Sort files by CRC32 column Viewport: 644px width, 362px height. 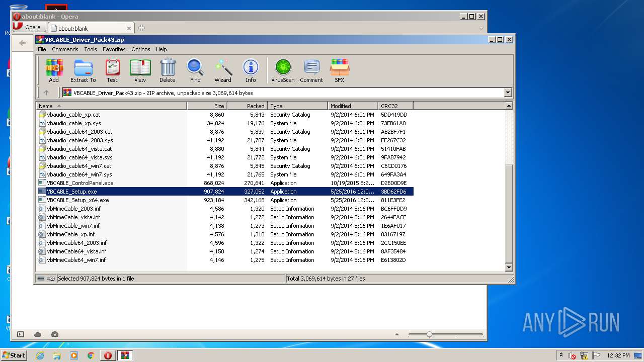(x=396, y=106)
